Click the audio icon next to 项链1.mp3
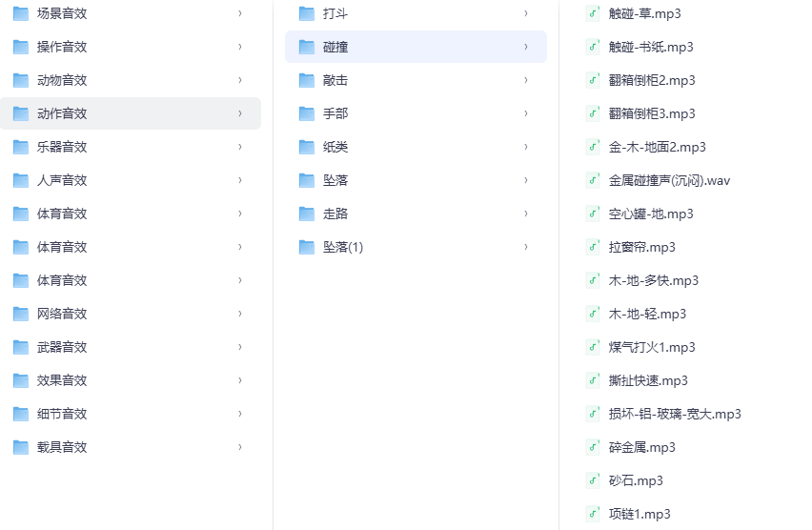This screenshot has width=812, height=530. [x=592, y=514]
